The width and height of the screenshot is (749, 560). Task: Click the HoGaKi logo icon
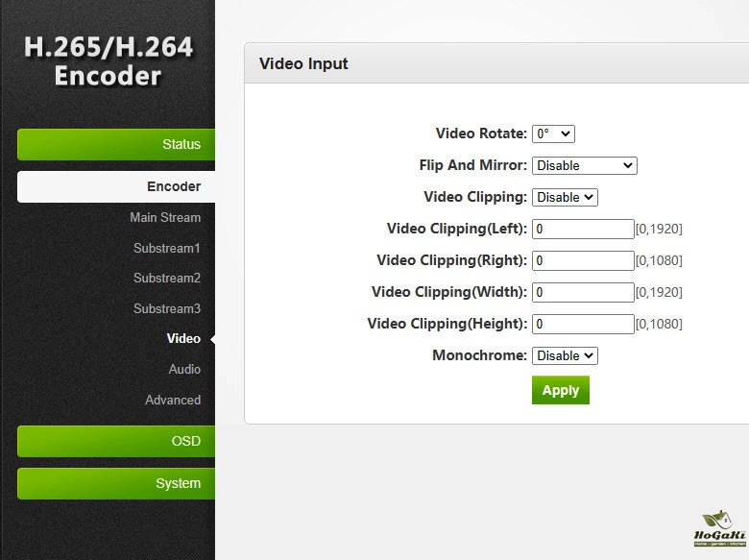pos(713,527)
